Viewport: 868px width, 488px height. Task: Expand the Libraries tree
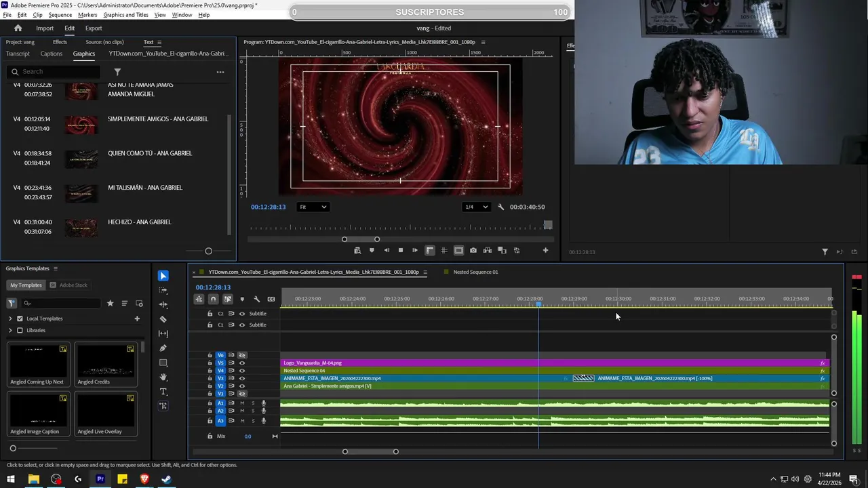(x=10, y=330)
